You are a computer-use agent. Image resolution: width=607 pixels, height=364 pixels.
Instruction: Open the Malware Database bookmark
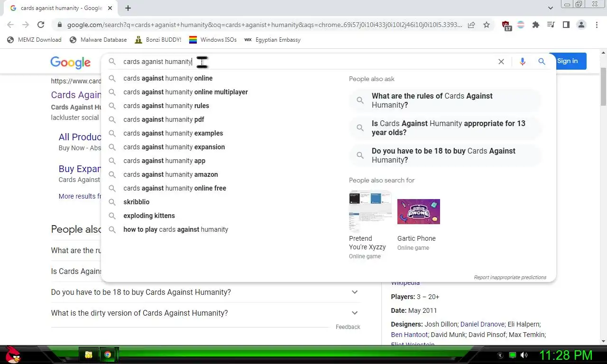coord(98,40)
